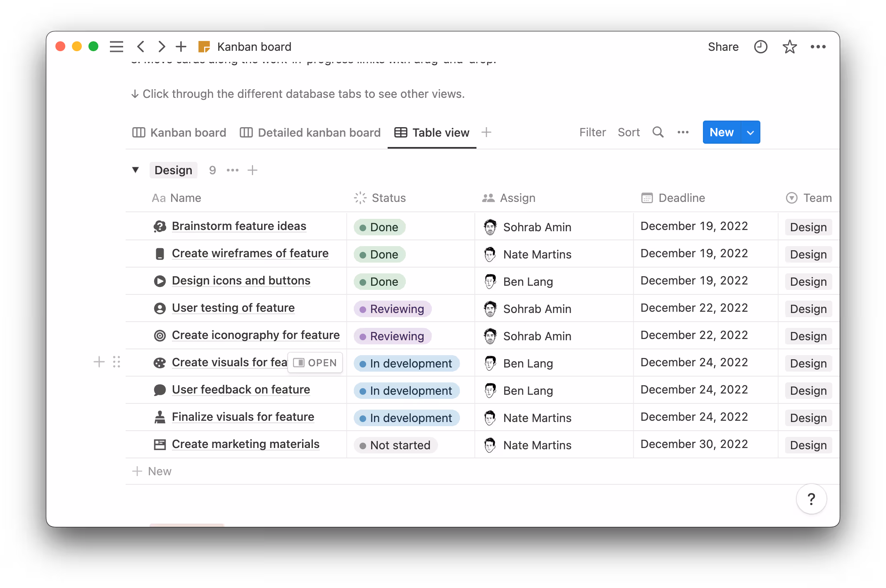886x588 pixels.
Task: Click the OPEN button on Create visuals row
Action: (315, 362)
